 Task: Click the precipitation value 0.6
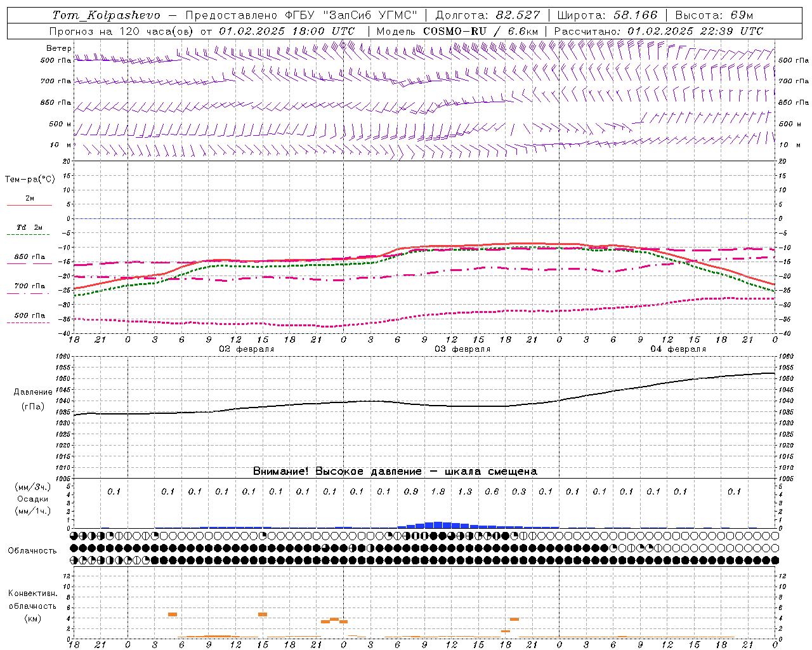point(492,491)
